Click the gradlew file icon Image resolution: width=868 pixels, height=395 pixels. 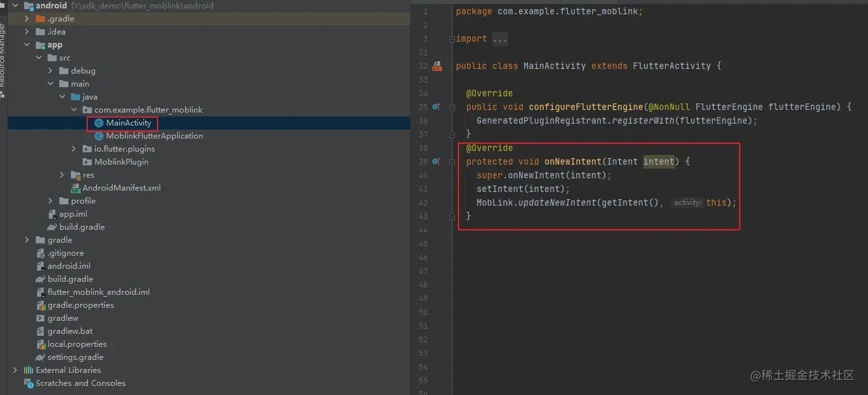coord(40,318)
